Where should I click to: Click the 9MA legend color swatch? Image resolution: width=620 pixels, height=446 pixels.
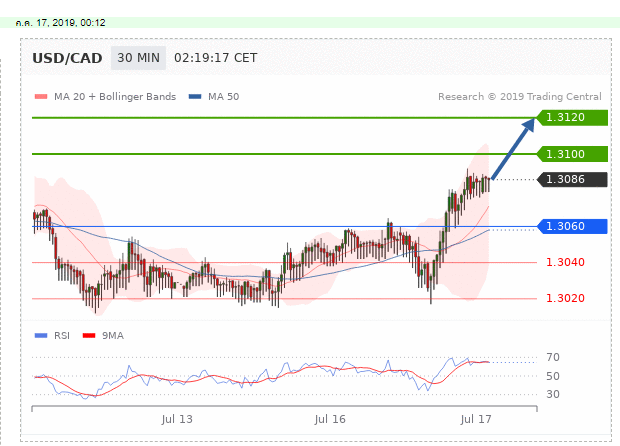pos(89,336)
